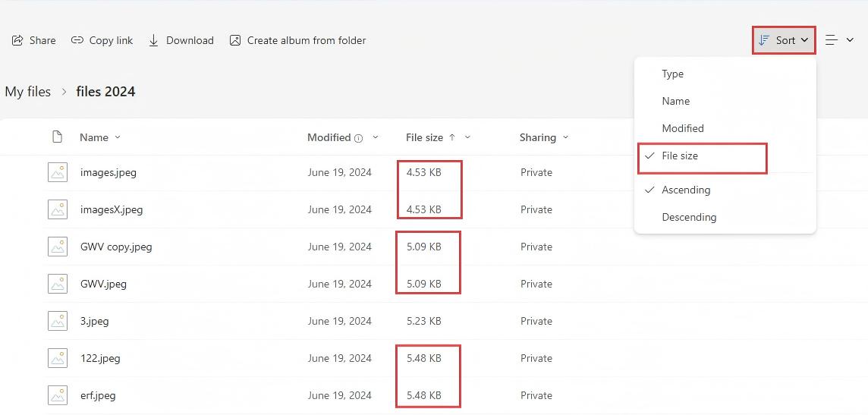Screen dimensions: 868x415
Task: Click the Copy link chain icon
Action: [x=77, y=40]
